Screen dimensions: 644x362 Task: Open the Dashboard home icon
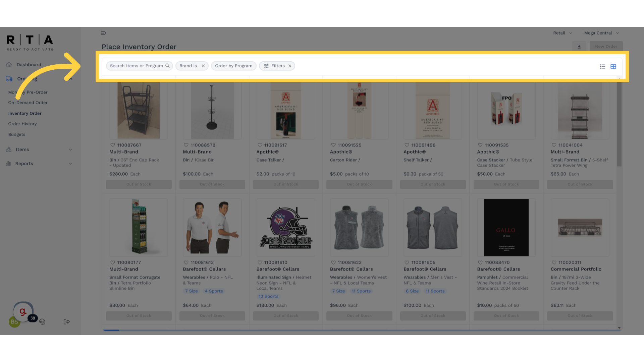(x=9, y=65)
